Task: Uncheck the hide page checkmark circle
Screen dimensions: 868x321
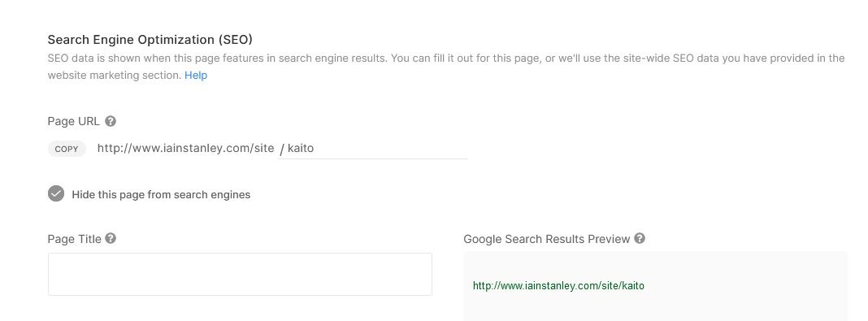Action: [x=56, y=193]
